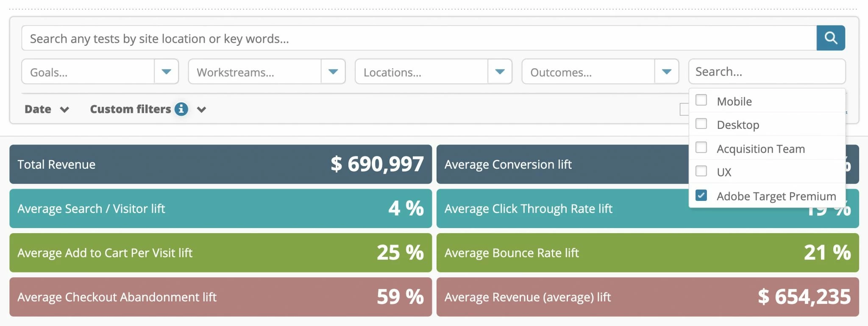Click the 4 % search lift value

pyautogui.click(x=406, y=208)
